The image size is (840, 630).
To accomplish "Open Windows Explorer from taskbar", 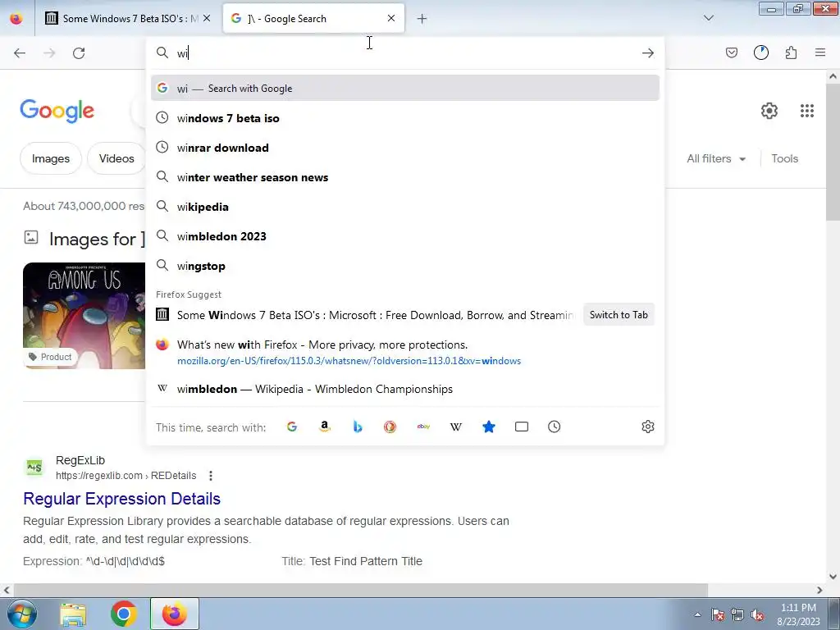I will (73, 614).
